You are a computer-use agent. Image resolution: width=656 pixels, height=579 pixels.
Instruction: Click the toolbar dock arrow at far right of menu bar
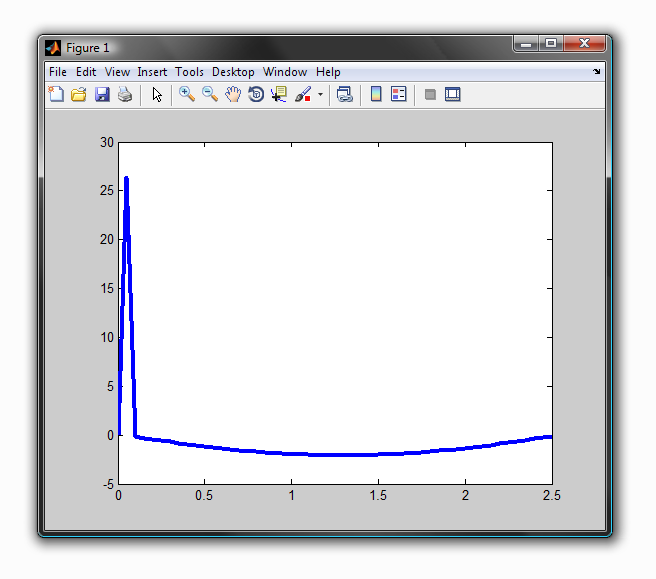[x=597, y=72]
